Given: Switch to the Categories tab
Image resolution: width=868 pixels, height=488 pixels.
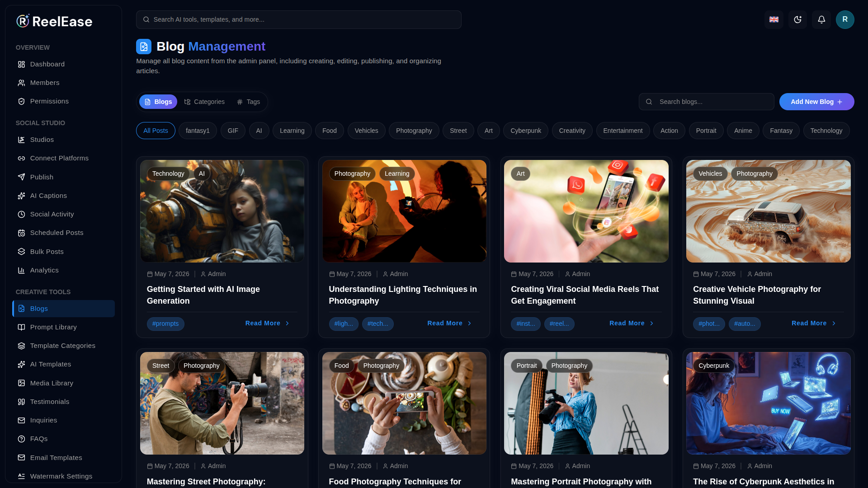Looking at the screenshot, I should point(204,102).
